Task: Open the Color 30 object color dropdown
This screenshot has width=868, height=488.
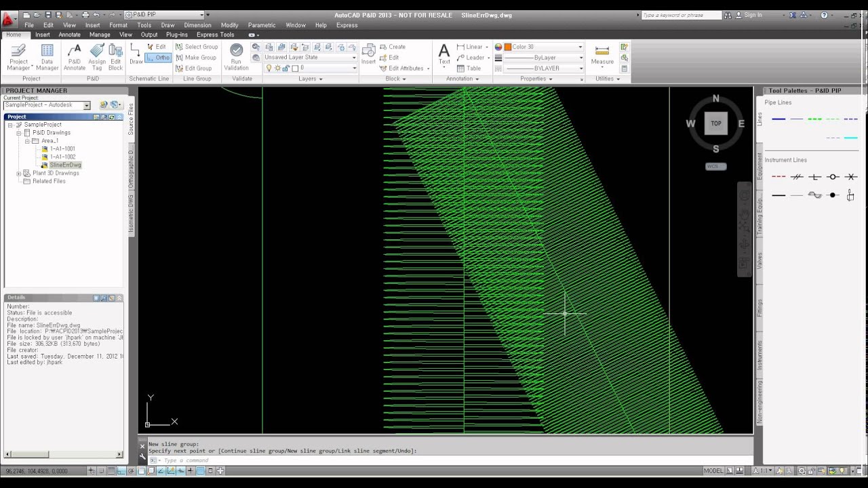Action: (x=544, y=47)
